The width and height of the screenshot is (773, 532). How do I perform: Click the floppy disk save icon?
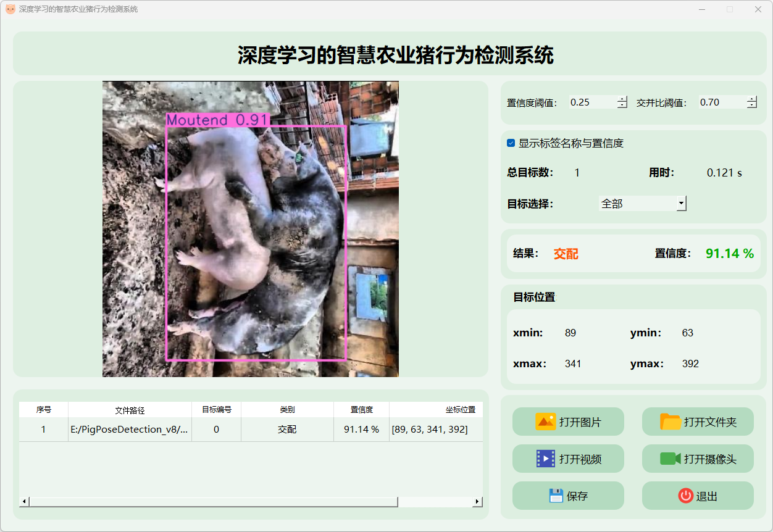click(x=556, y=496)
